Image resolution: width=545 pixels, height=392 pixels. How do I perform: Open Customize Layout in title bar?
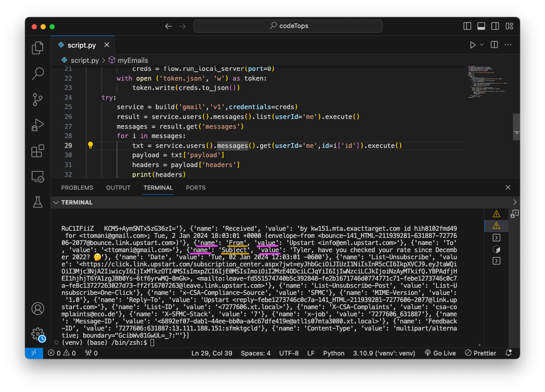pos(509,26)
